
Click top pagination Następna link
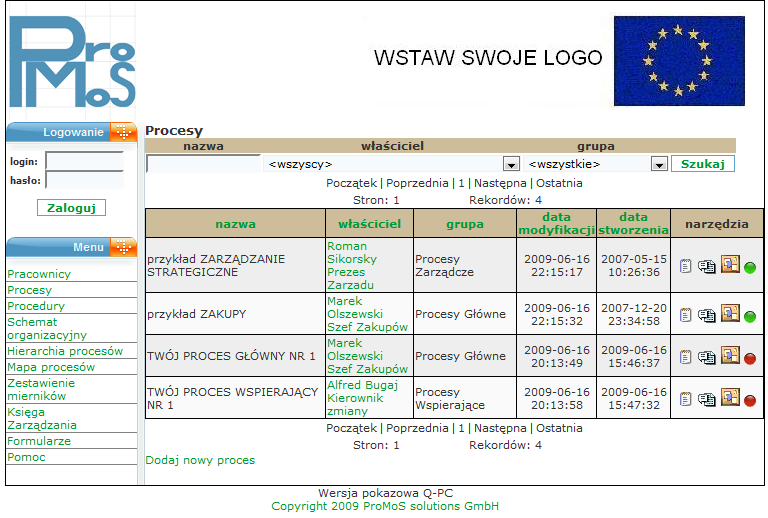point(500,183)
